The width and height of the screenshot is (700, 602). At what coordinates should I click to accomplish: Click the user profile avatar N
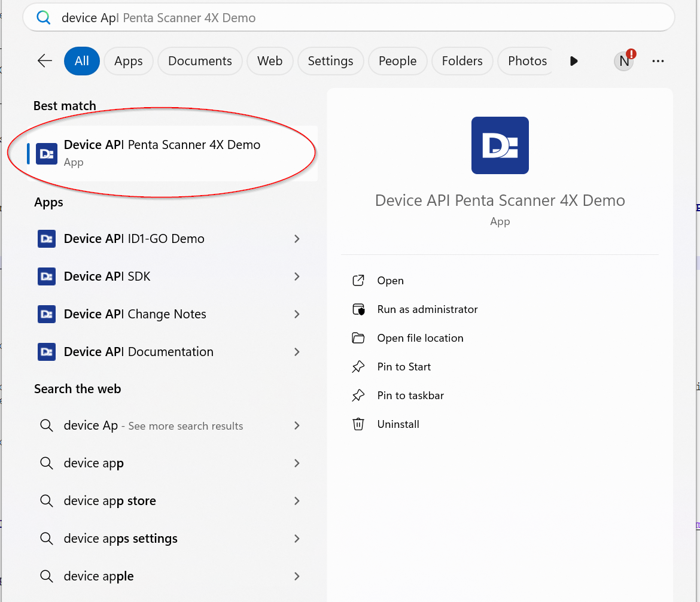tap(624, 61)
